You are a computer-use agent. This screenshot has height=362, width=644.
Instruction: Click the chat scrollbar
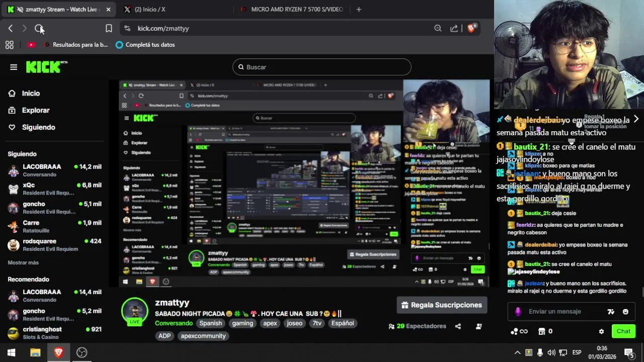tap(642, 293)
